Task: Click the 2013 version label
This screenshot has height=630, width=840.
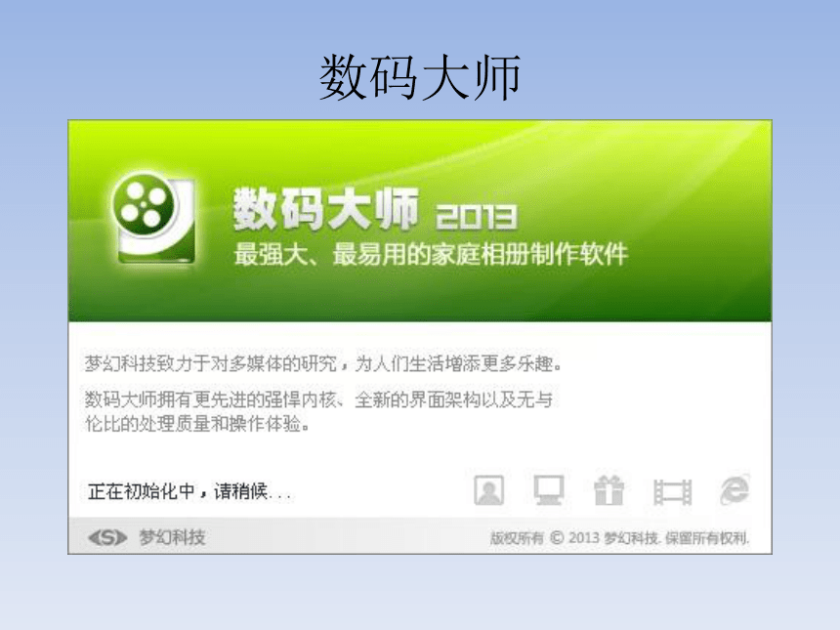Action: [x=477, y=217]
